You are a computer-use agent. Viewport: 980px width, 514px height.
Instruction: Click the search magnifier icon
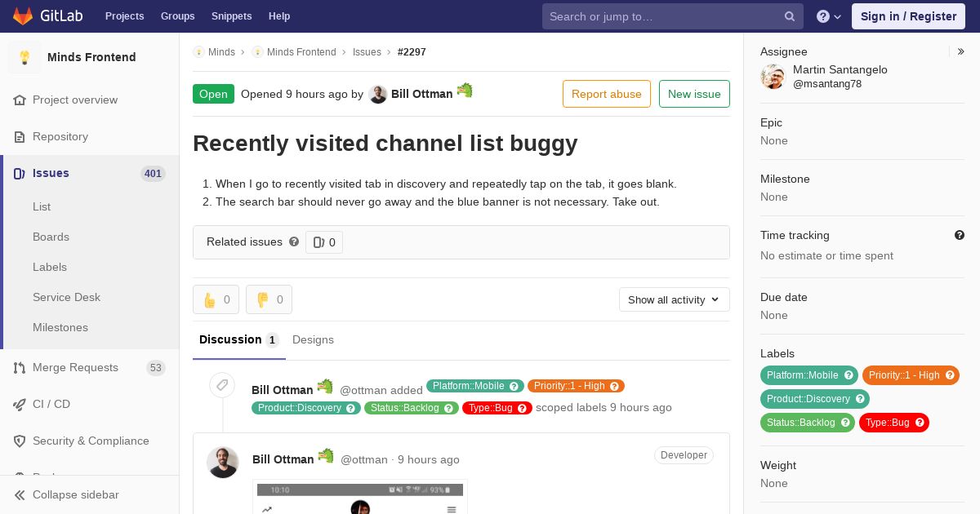pos(790,16)
